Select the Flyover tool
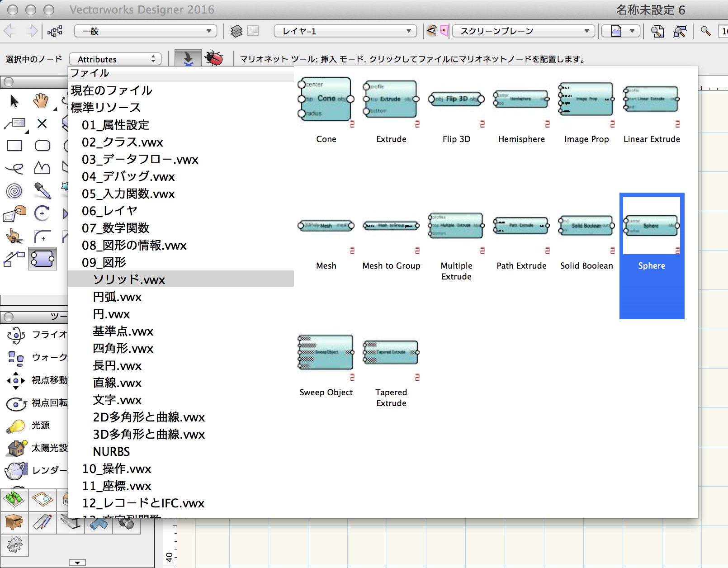The image size is (728, 568). (x=16, y=335)
